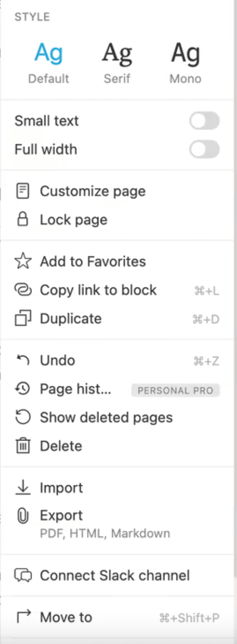Select the Serif font style

(x=117, y=62)
